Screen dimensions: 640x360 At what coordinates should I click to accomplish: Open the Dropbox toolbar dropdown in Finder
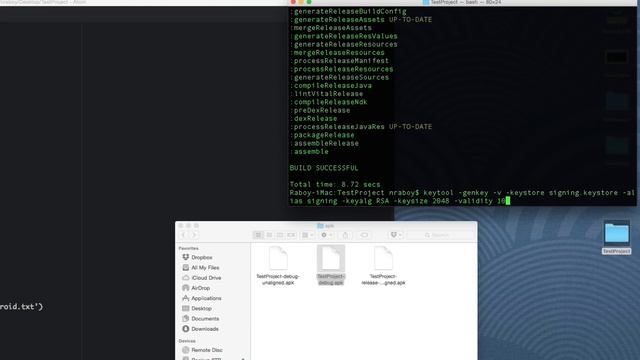coord(396,235)
